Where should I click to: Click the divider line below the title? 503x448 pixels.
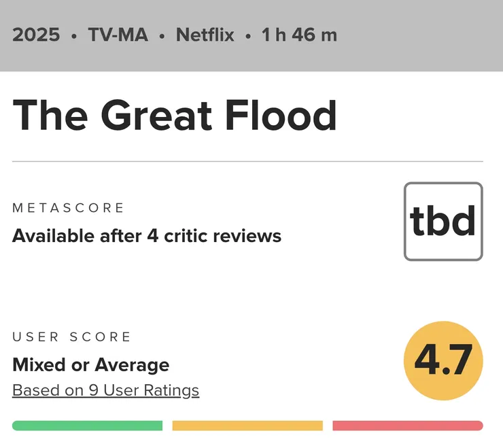point(247,162)
